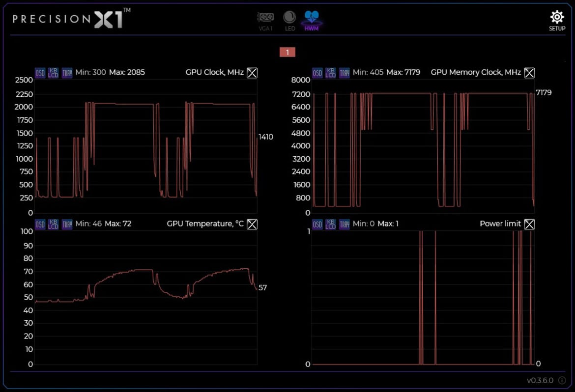Toggle KB LCD for Power limit graph
575x392 pixels.
pyautogui.click(x=330, y=224)
